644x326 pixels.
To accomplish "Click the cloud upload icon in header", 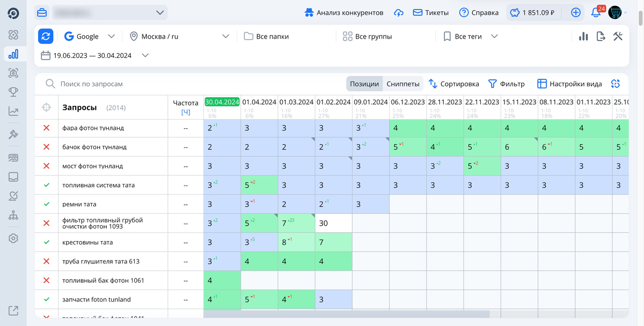I will (x=398, y=12).
